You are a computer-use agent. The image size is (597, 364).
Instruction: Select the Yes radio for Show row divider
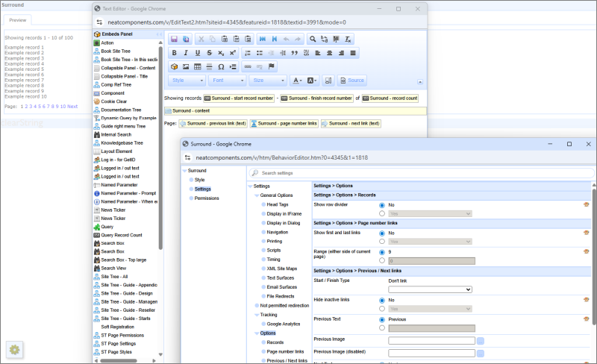383,213
